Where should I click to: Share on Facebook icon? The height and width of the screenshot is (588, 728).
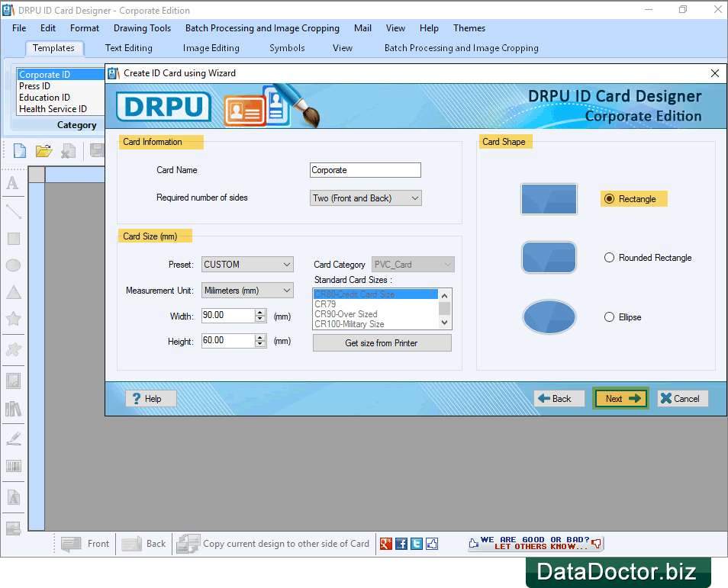(401, 544)
